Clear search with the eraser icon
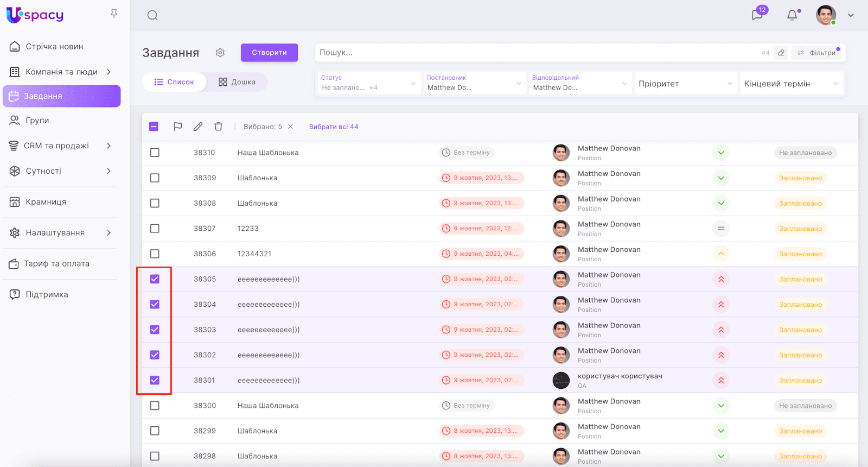This screenshot has height=467, width=868. coord(781,53)
